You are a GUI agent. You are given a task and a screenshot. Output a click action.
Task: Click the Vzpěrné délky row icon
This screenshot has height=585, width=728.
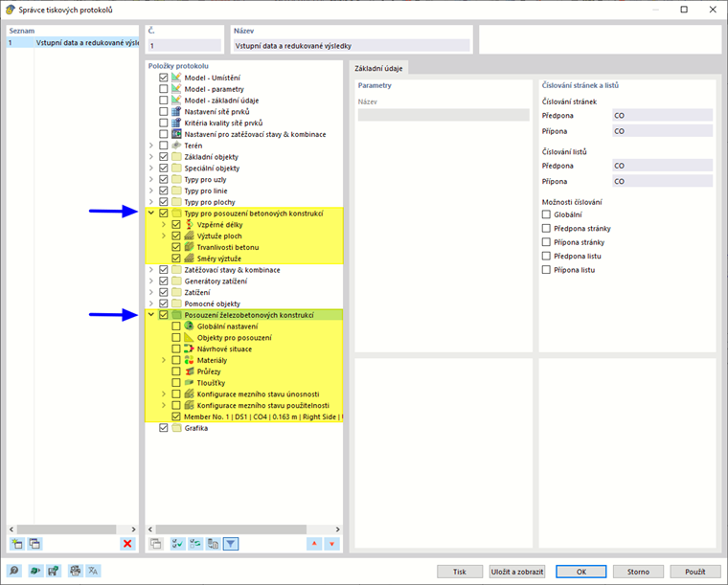pyautogui.click(x=189, y=225)
